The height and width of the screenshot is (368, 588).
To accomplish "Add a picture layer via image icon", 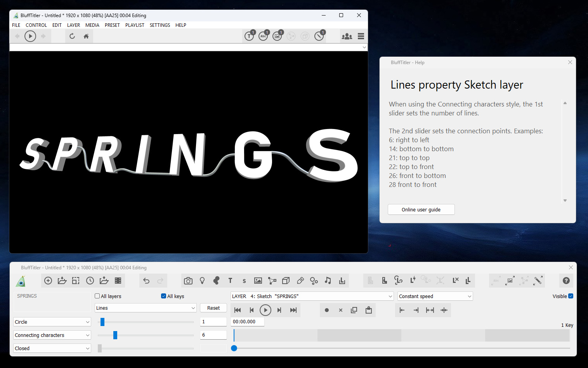I will (x=258, y=281).
